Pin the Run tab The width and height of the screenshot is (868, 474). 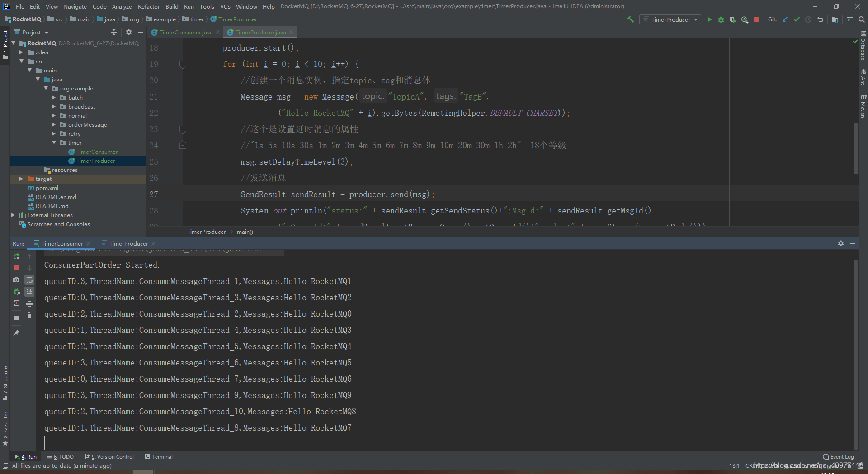click(x=16, y=333)
